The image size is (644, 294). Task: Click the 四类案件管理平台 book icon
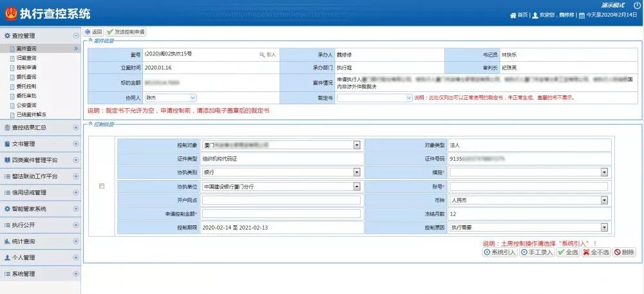pos(7,160)
